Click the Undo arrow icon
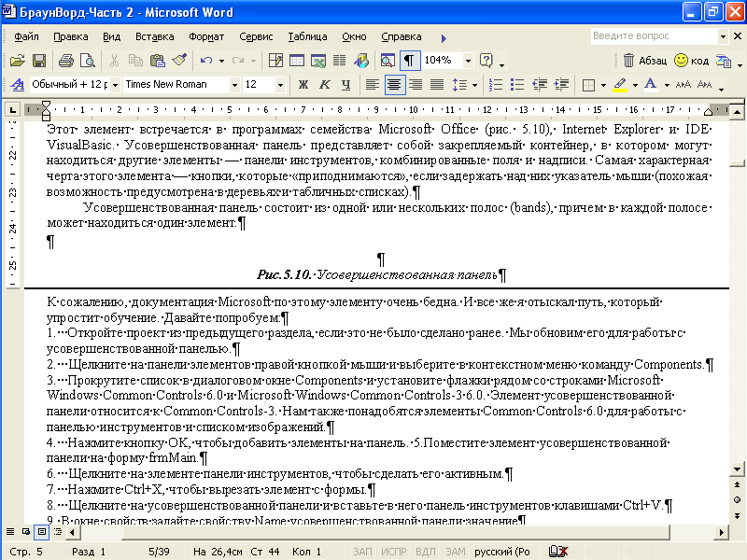Screen dimensions: 747x560 (x=205, y=61)
